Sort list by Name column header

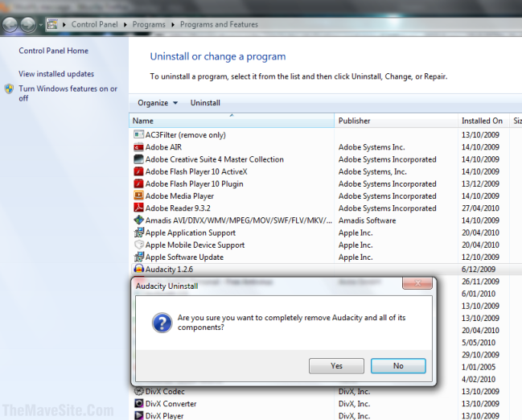click(232, 121)
